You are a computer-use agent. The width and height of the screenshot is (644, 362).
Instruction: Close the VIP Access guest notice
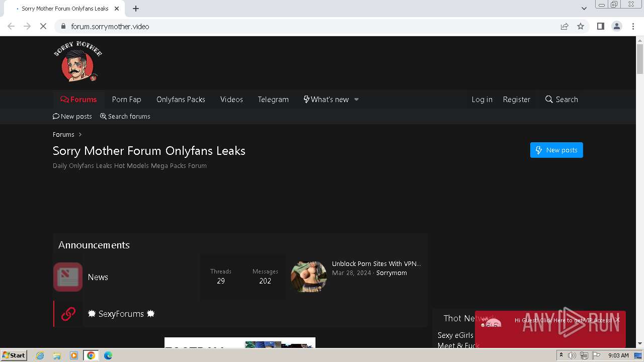(x=617, y=320)
